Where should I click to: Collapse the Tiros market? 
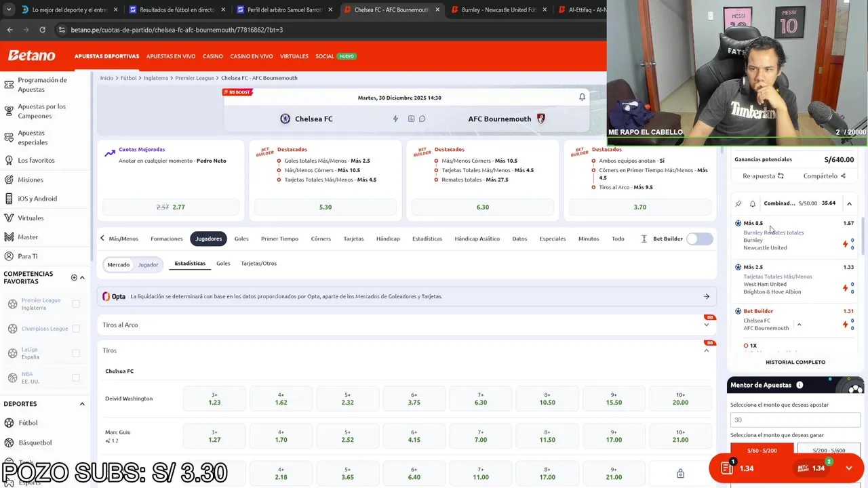pos(706,350)
